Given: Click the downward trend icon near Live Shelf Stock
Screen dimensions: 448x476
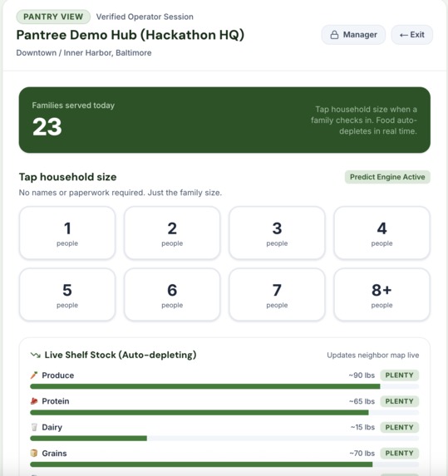Looking at the screenshot, I should (35, 355).
